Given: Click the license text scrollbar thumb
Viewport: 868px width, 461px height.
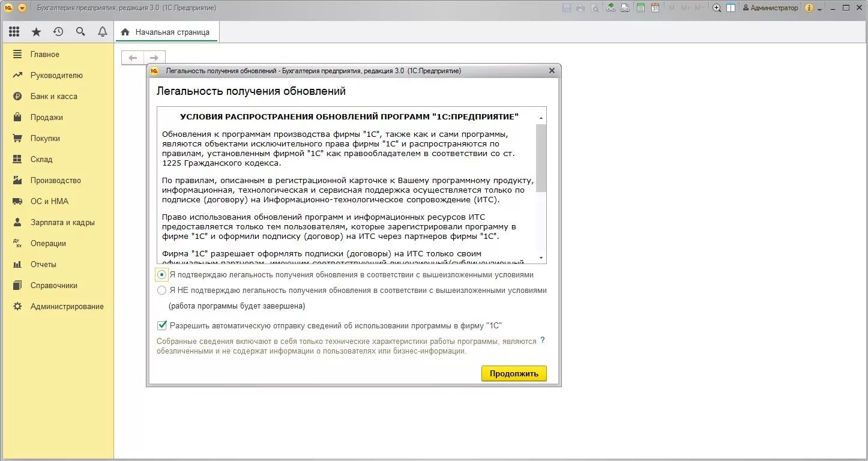Looking at the screenshot, I should tap(541, 158).
